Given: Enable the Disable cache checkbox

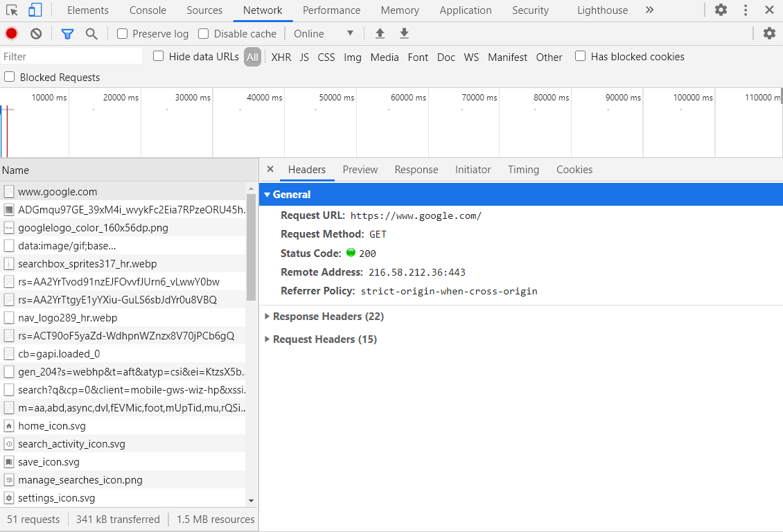Looking at the screenshot, I should click(203, 33).
